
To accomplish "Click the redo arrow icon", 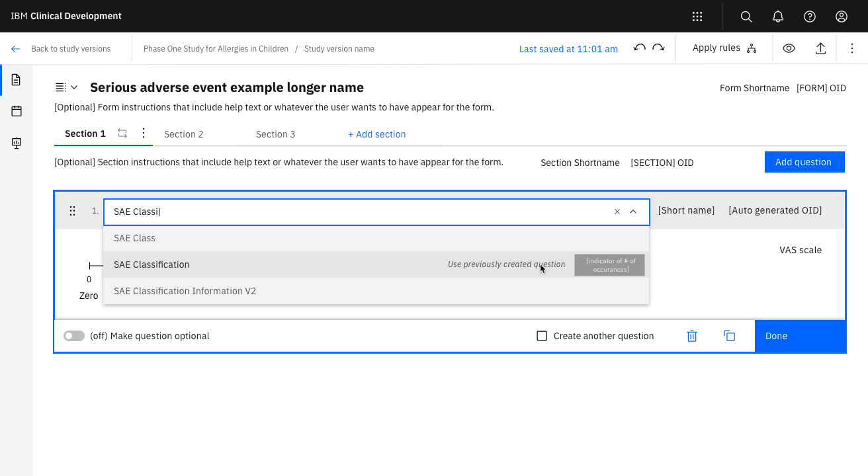I will (x=658, y=48).
